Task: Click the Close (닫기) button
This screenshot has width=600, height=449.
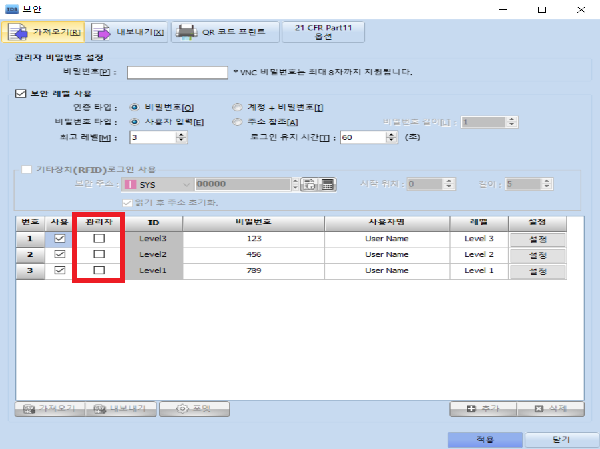Action: pos(561,439)
